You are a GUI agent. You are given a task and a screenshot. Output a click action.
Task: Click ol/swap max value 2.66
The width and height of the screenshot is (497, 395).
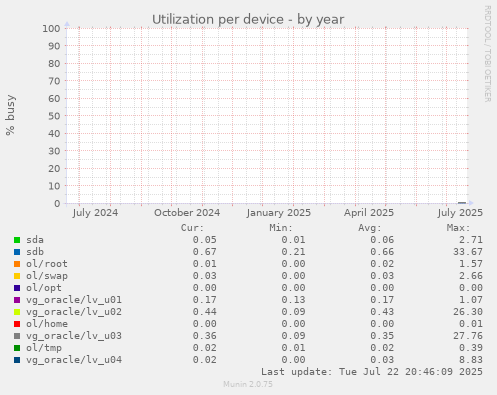click(x=471, y=276)
